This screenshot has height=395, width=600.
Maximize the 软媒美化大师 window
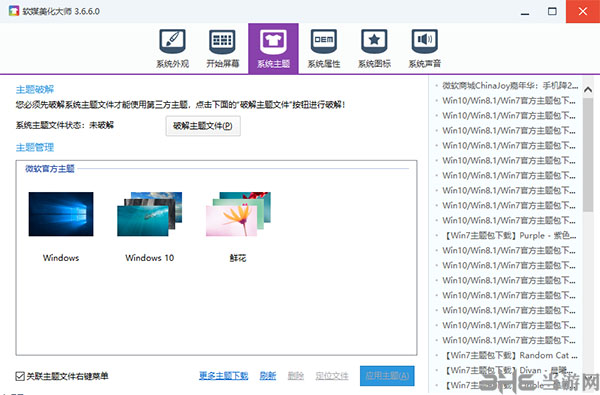pyautogui.click(x=552, y=11)
